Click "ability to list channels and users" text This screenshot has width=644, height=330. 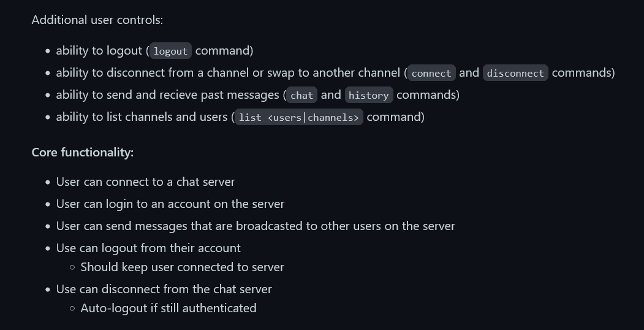pos(142,117)
